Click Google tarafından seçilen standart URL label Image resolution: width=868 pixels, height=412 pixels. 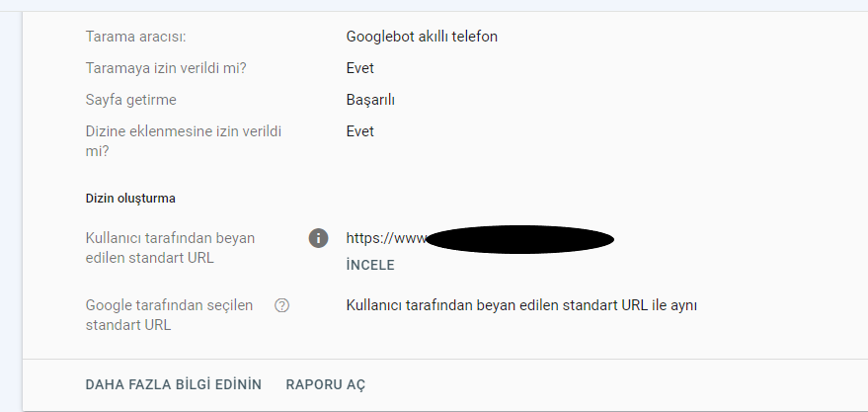pos(169,315)
